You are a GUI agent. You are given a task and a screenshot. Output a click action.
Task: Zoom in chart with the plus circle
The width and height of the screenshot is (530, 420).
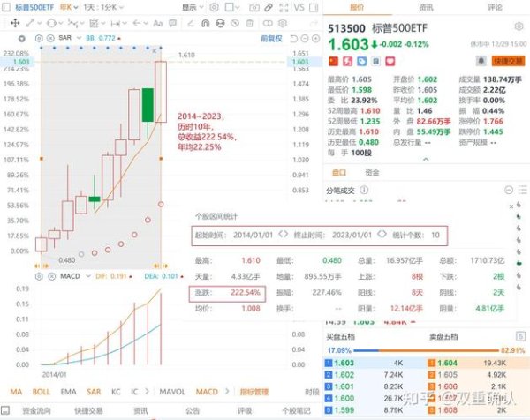(x=315, y=39)
